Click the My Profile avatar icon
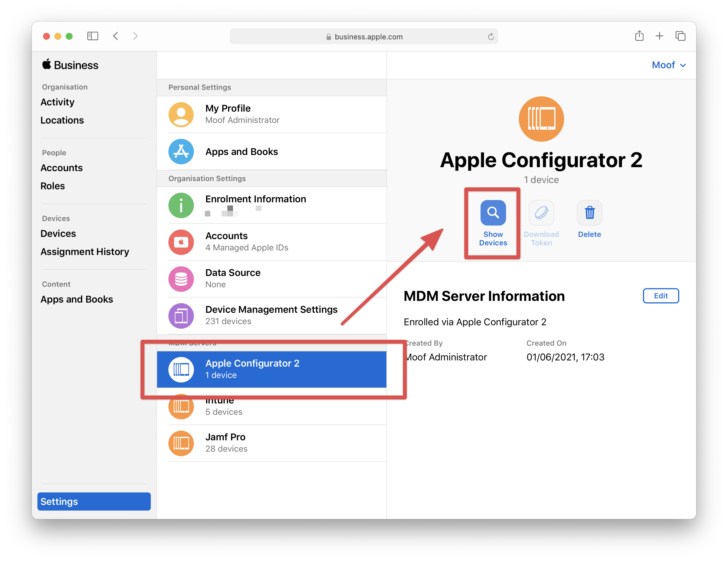 click(x=181, y=114)
